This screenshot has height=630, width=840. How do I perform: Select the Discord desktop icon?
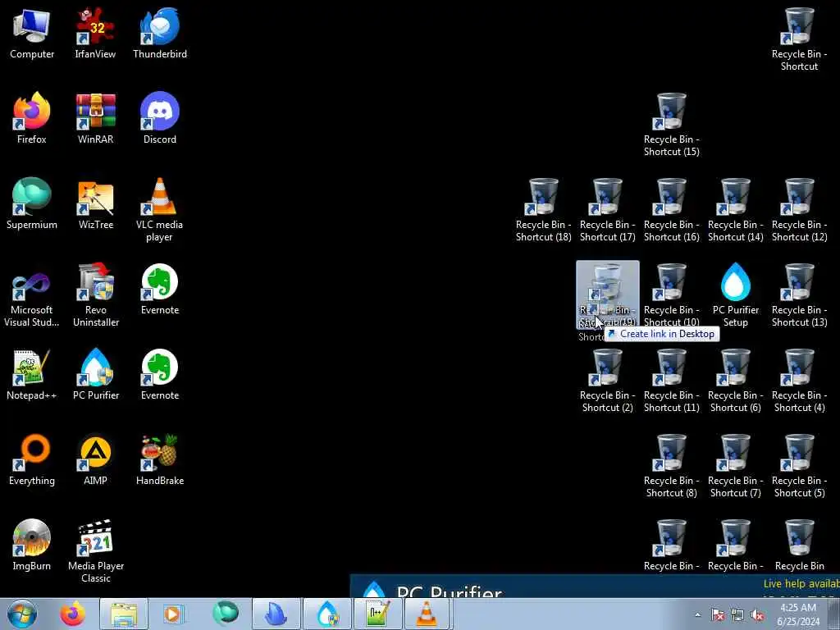coord(160,118)
